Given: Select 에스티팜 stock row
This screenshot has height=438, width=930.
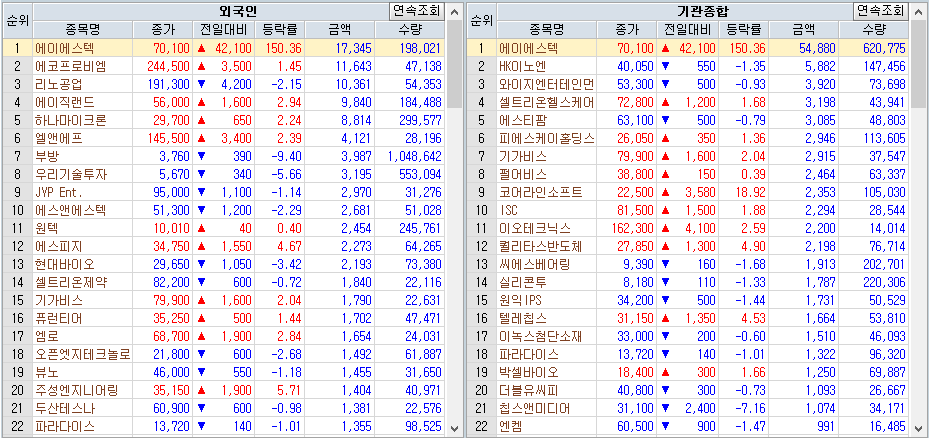Looking at the screenshot, I should click(688, 120).
